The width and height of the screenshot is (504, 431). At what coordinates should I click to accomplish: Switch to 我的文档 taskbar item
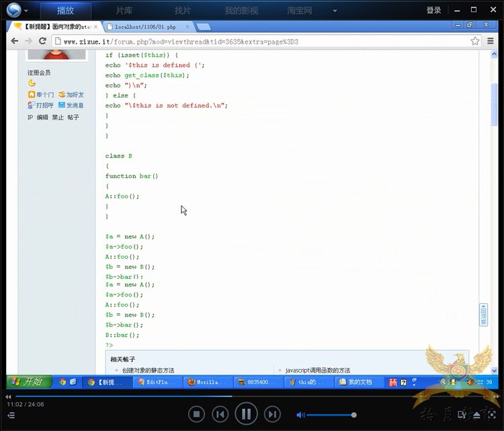click(359, 382)
